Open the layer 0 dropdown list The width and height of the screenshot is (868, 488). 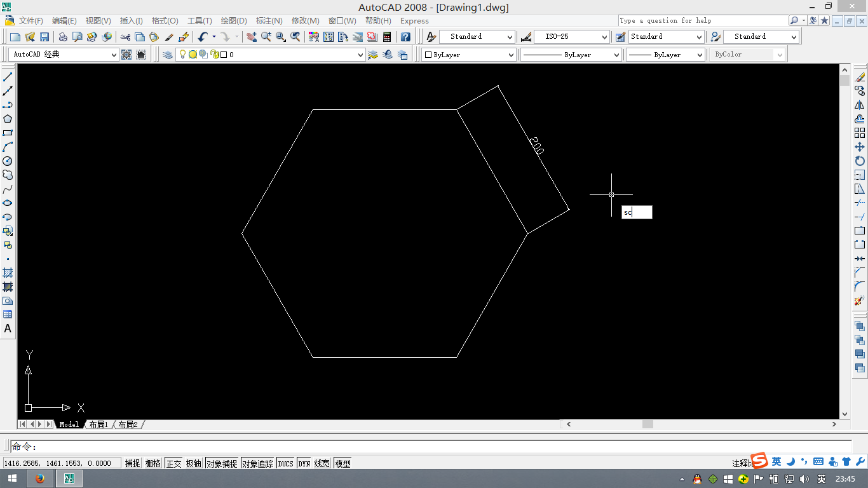coord(361,55)
